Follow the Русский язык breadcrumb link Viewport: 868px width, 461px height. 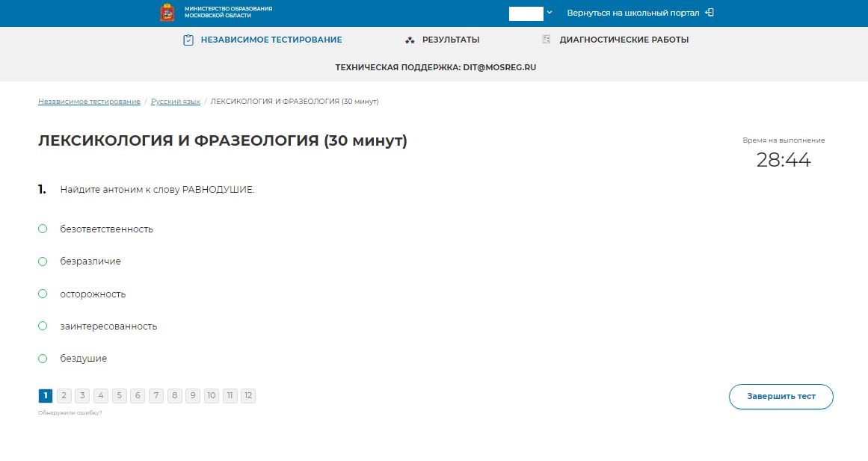point(176,102)
